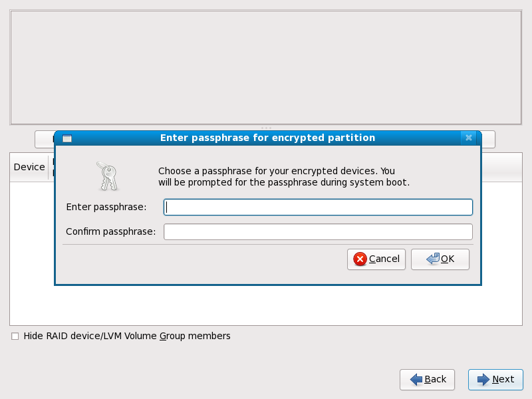Click the left arrow icon on Back
This screenshot has width=532, height=399.
point(417,380)
